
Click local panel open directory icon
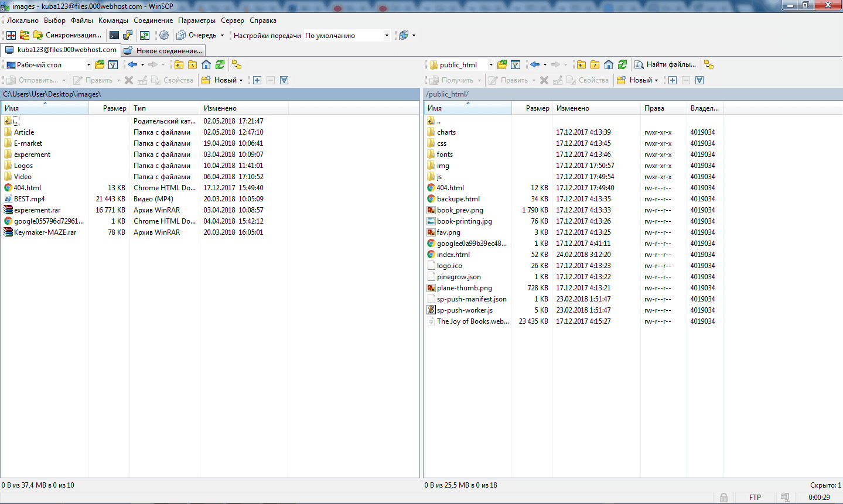click(x=100, y=64)
